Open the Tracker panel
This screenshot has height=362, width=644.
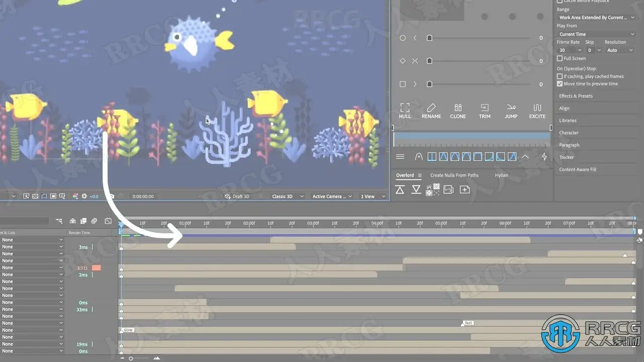point(567,157)
